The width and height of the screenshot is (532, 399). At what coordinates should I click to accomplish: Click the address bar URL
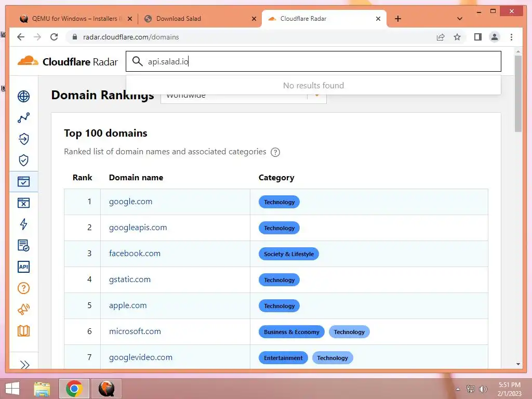(x=131, y=37)
